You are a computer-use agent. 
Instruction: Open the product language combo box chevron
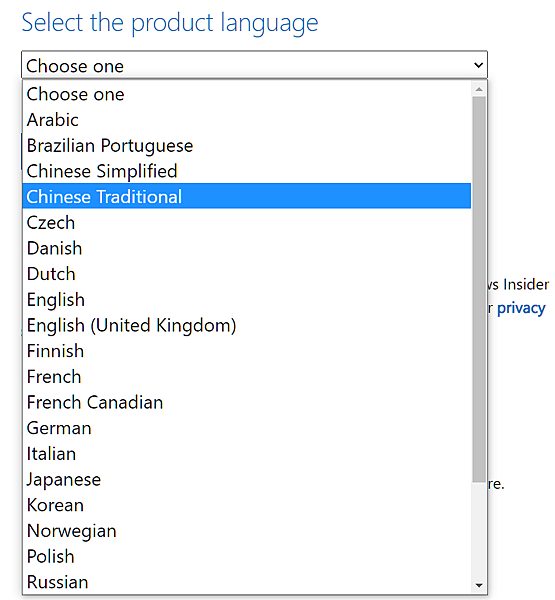pos(478,65)
